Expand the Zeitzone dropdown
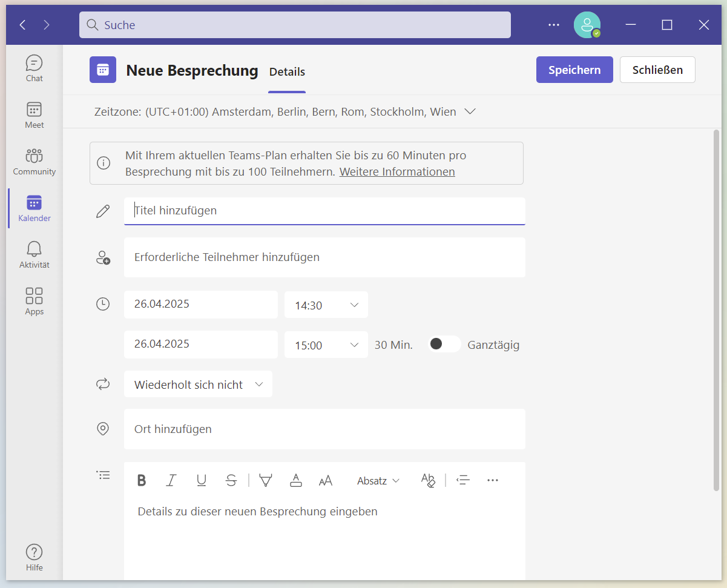 pos(470,111)
